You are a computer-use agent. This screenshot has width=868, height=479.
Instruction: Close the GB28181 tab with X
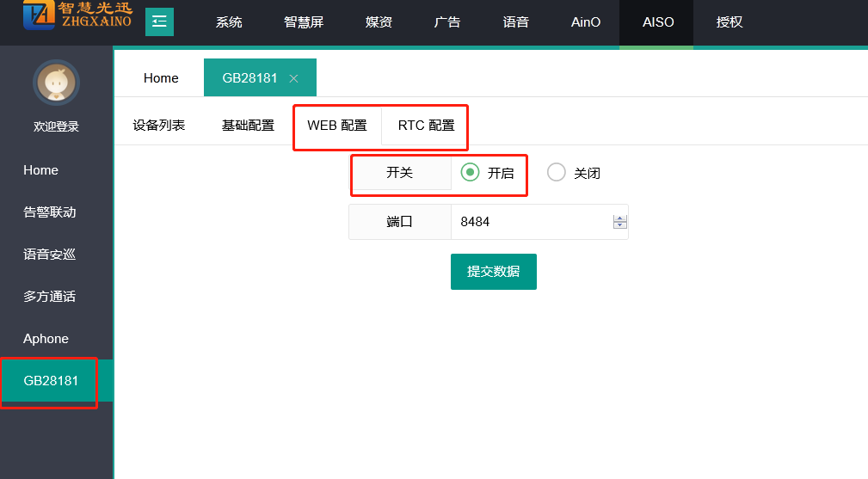(293, 78)
